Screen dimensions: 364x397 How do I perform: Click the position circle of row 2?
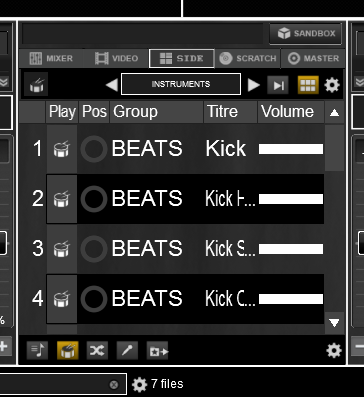[x=94, y=199]
